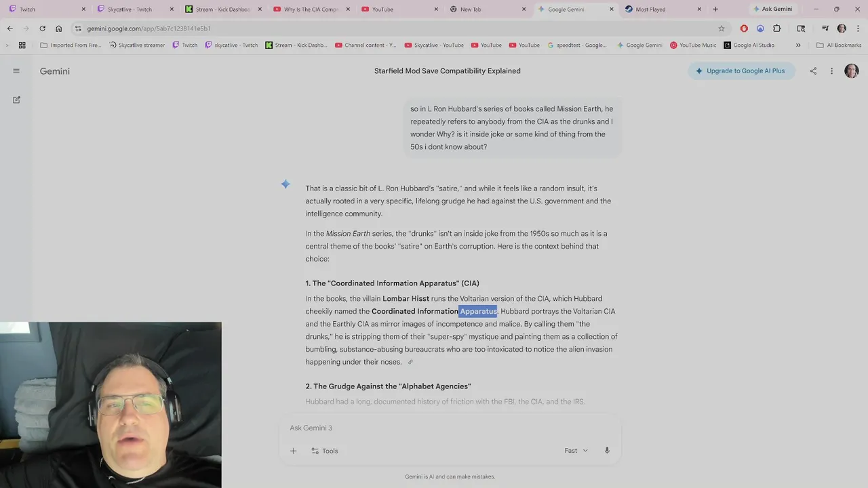This screenshot has width=868, height=488.
Task: Close the New Tab browser tab
Action: click(x=524, y=9)
